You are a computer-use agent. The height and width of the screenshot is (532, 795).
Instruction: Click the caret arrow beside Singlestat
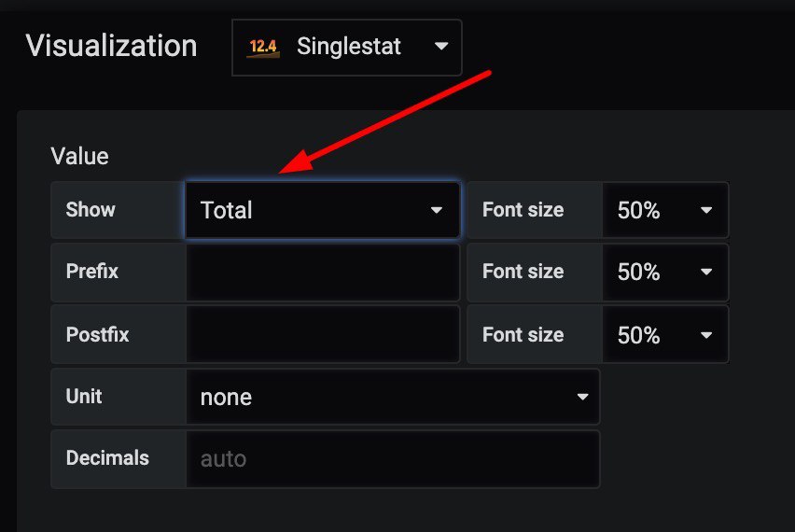coord(441,46)
